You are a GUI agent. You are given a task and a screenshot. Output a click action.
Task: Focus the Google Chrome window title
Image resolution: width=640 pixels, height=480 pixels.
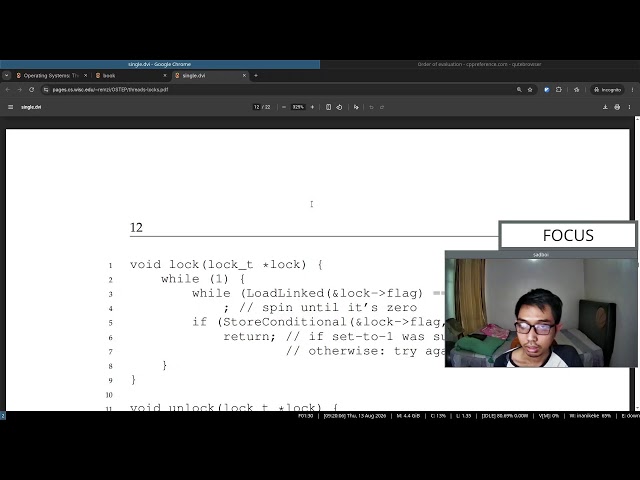point(160,64)
